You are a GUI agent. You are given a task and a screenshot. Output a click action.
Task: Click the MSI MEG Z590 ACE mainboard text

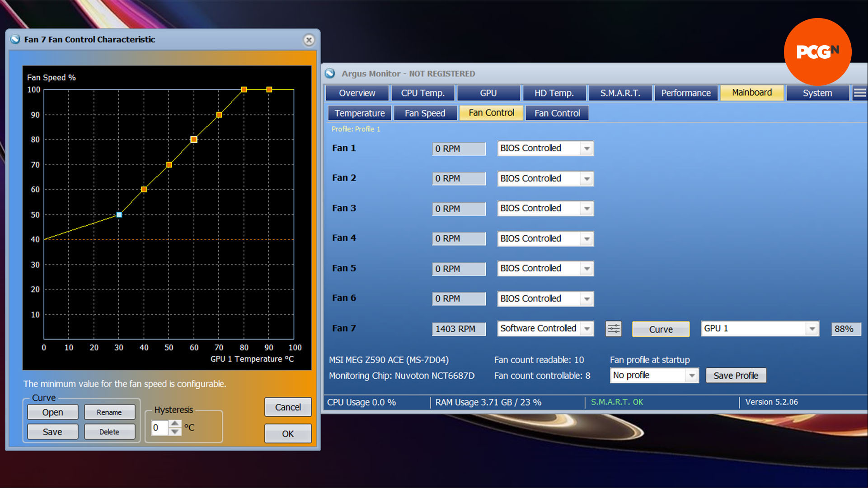(389, 360)
